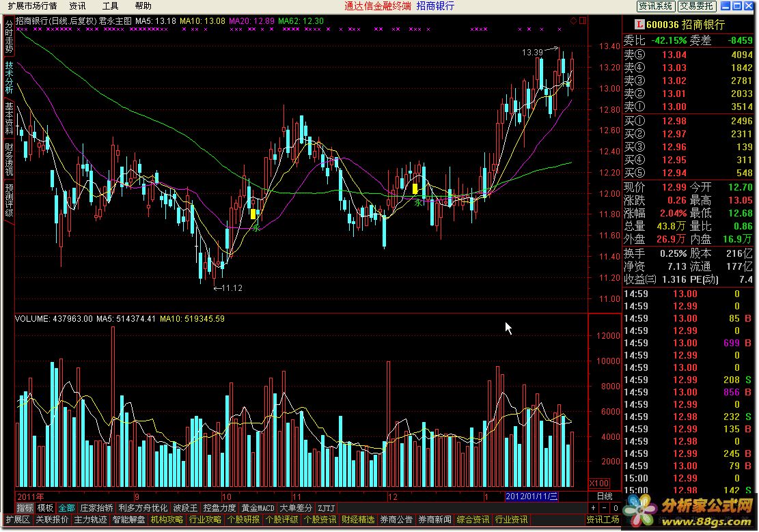The image size is (759, 532).
Task: Click the 现价 12.99 value
Action: pyautogui.click(x=674, y=187)
